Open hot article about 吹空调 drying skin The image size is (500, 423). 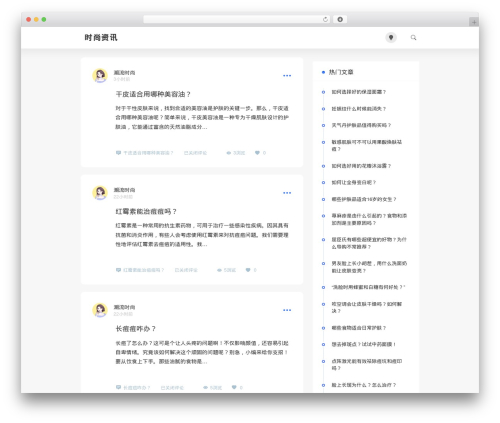[x=367, y=307]
